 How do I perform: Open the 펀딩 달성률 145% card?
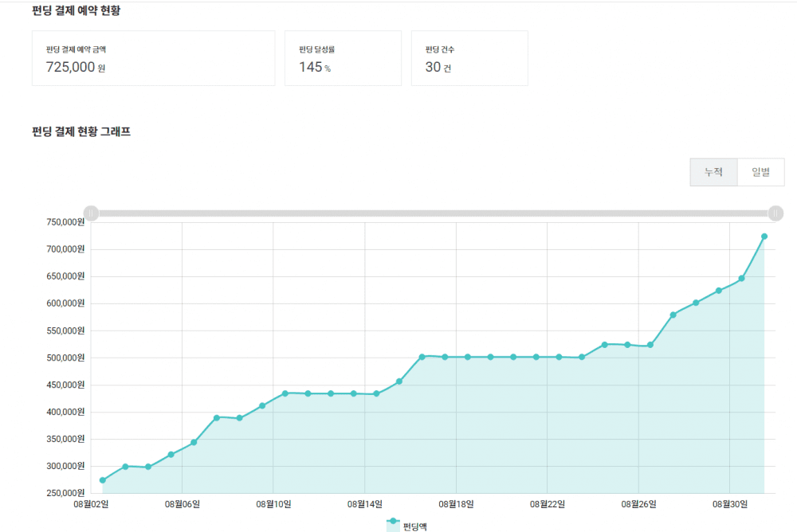pos(343,58)
